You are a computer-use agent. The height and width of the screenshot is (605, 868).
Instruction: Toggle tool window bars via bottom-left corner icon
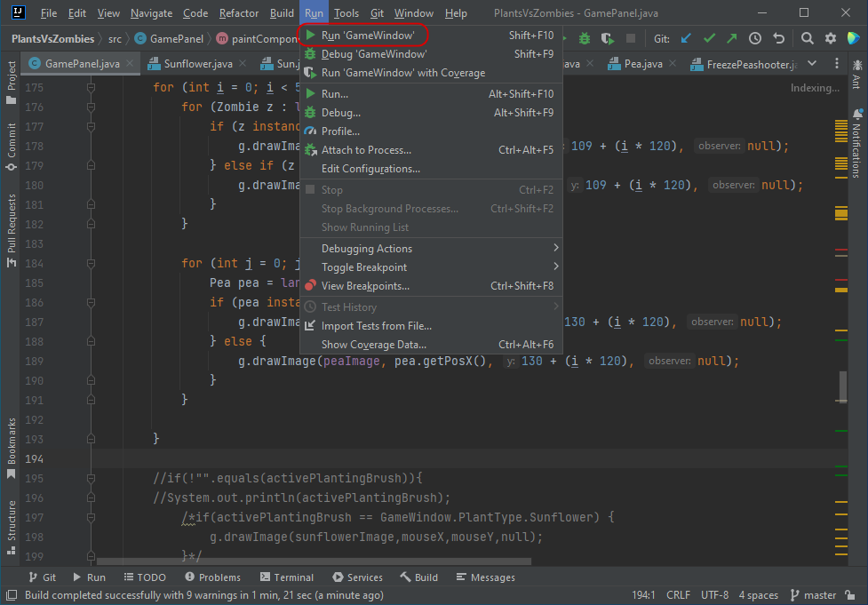11,595
